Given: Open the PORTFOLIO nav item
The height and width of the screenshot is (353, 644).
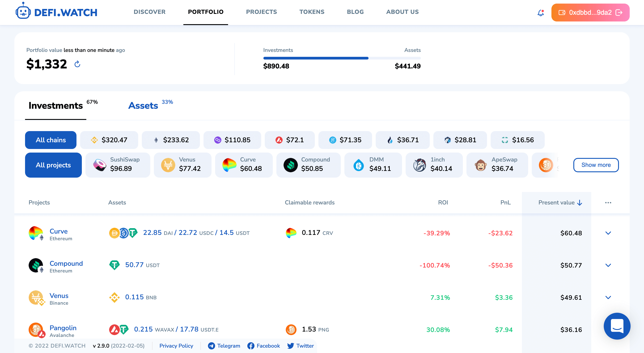Looking at the screenshot, I should click(x=205, y=12).
